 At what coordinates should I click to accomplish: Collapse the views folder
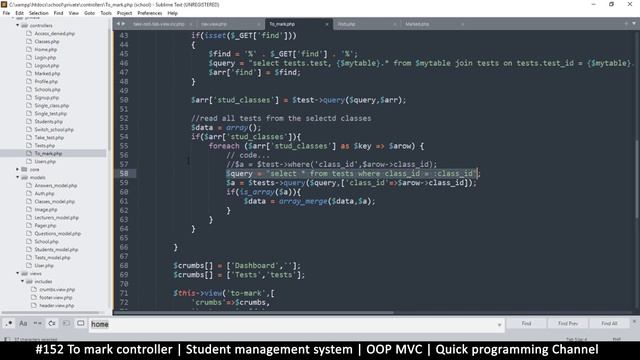(x=18, y=273)
